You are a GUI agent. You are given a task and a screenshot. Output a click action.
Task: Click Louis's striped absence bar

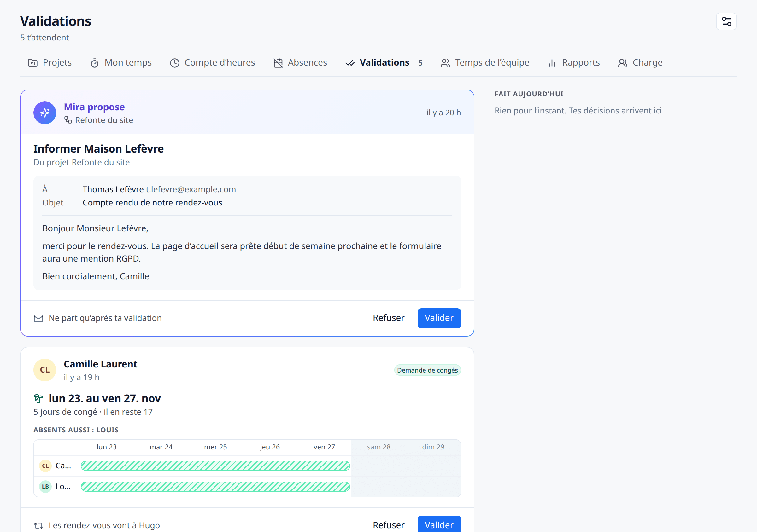[215, 486]
